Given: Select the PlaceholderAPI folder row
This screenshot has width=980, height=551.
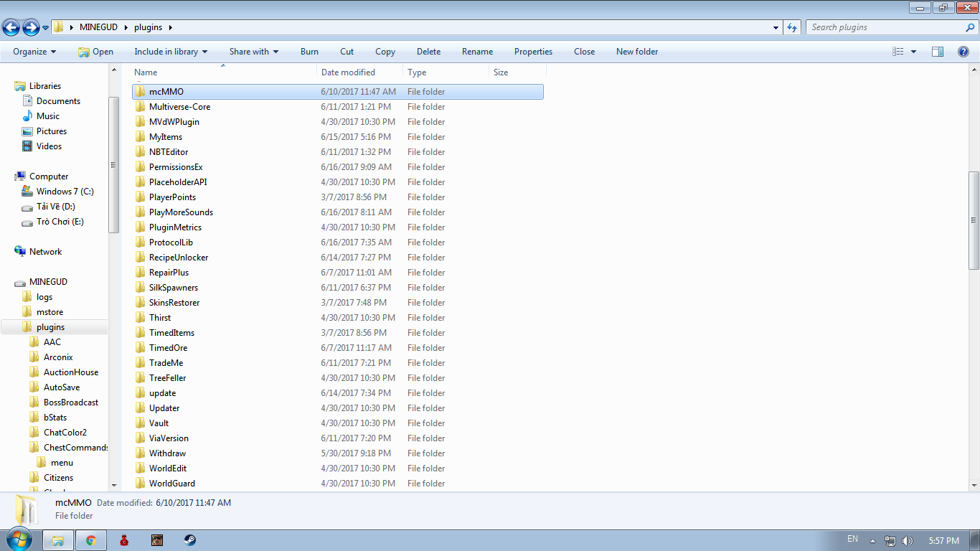Looking at the screenshot, I should [x=337, y=182].
